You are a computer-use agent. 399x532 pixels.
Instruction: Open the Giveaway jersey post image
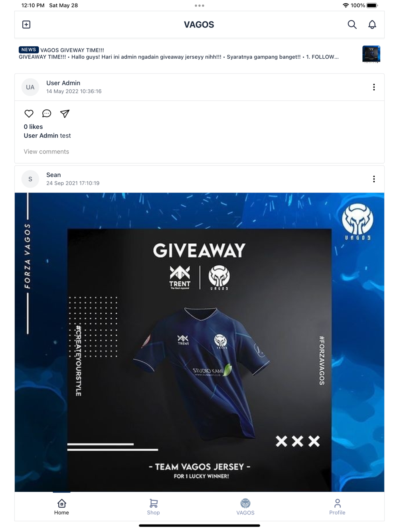pos(199,342)
